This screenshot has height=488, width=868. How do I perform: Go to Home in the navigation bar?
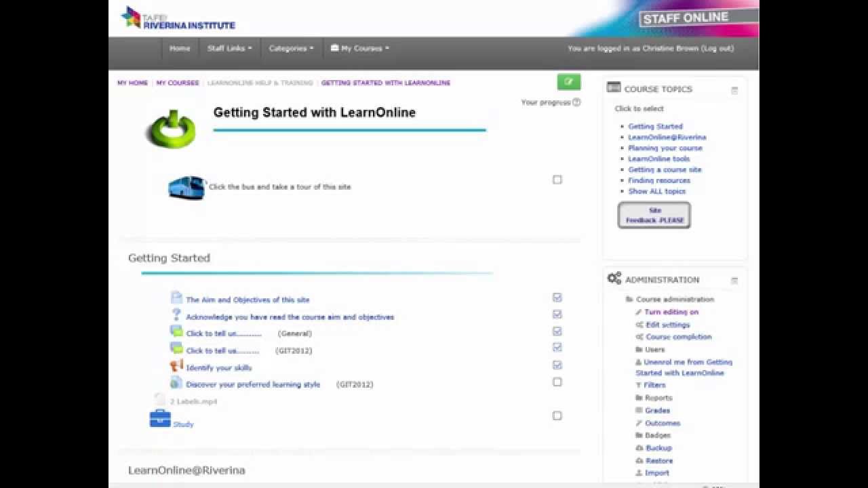coord(180,48)
